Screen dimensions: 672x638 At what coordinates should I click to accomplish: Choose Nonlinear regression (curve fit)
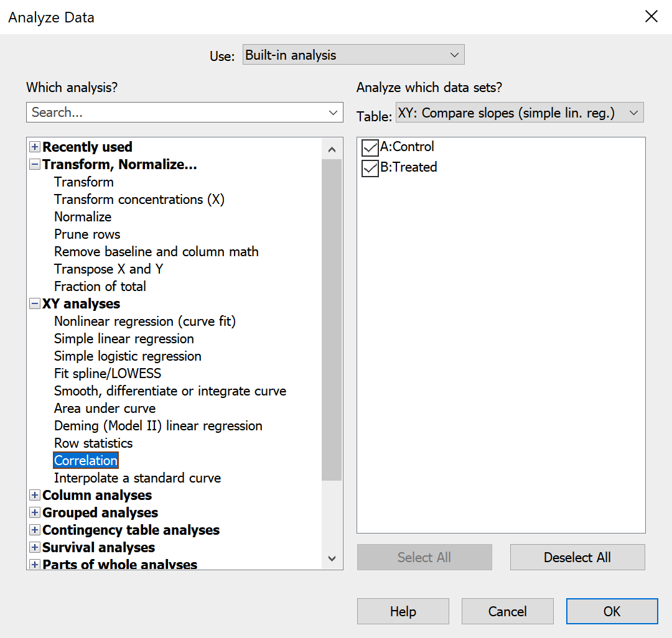tap(145, 321)
